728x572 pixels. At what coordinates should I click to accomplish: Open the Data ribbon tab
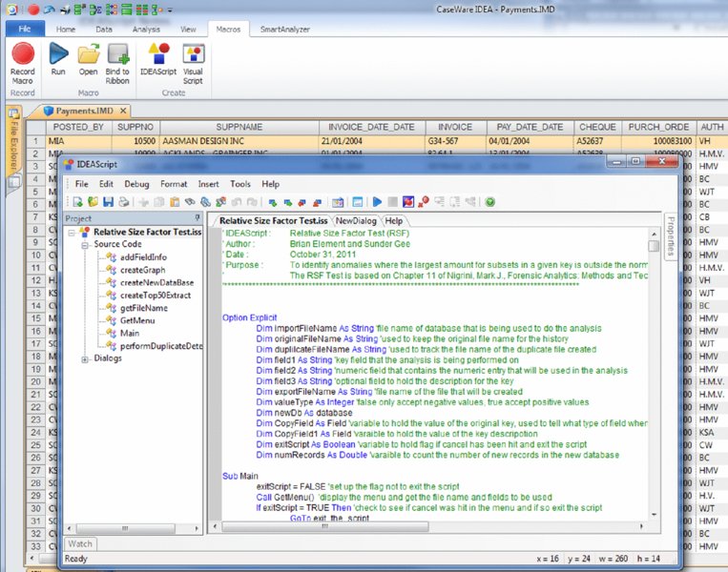tap(104, 30)
